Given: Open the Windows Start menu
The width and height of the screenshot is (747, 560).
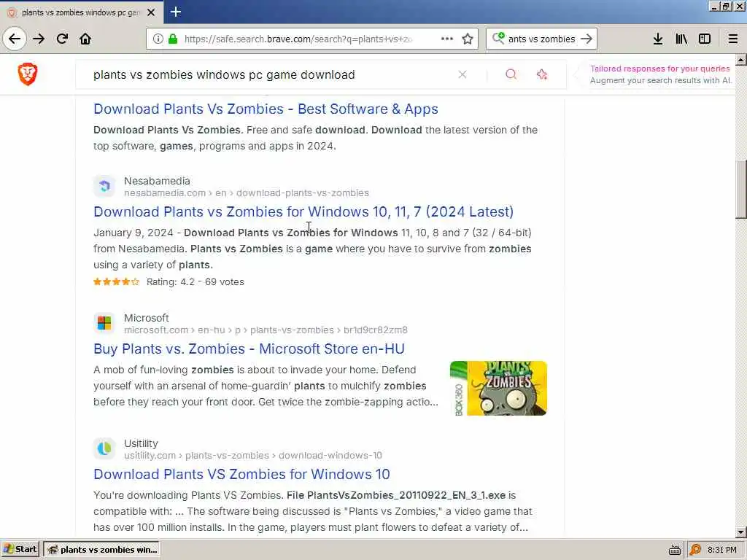Looking at the screenshot, I should [20, 550].
